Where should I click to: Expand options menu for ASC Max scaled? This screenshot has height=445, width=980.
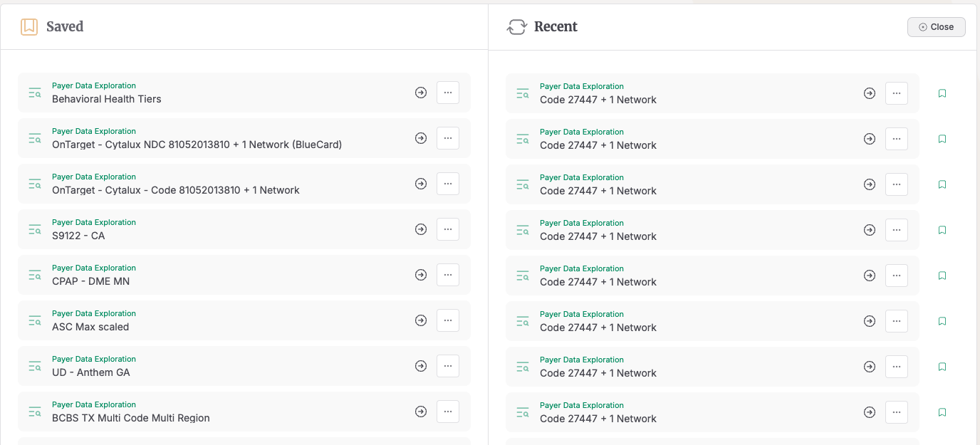click(x=448, y=320)
